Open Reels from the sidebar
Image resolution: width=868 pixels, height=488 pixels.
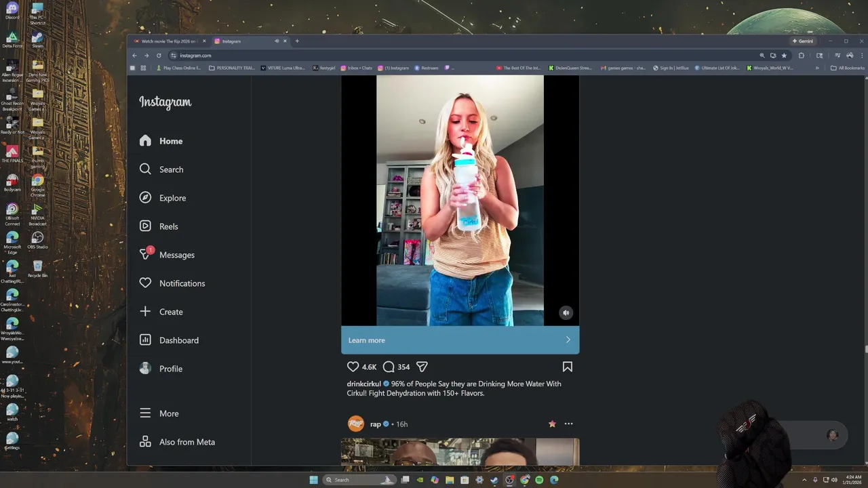pos(159,226)
